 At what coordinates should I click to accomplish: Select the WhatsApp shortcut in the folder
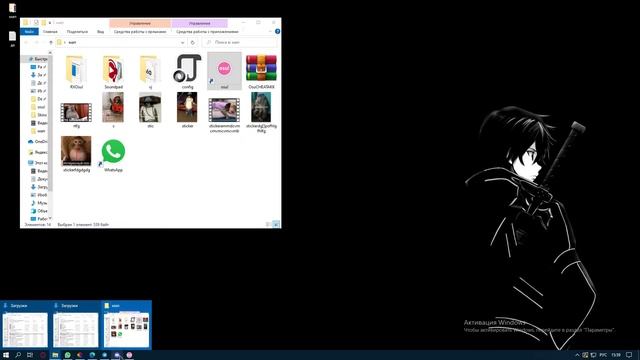(x=113, y=156)
